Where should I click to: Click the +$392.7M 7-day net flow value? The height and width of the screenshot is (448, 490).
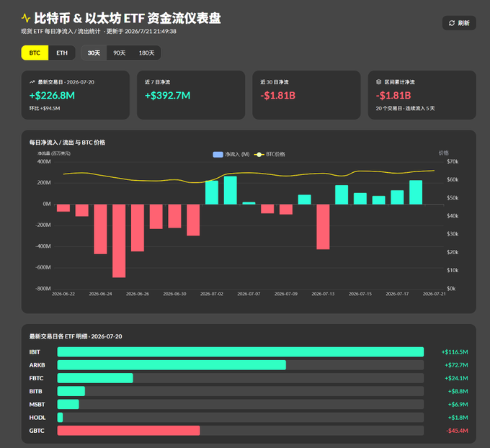pyautogui.click(x=167, y=95)
